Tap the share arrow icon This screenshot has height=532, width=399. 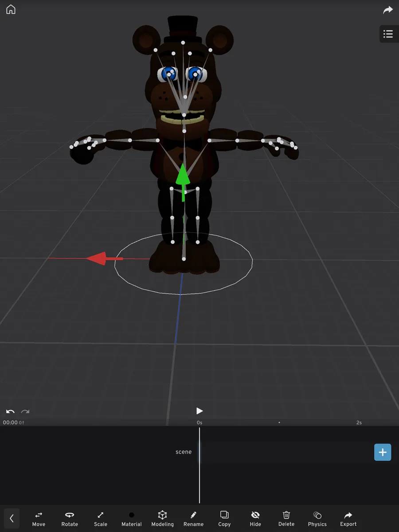pos(388,10)
